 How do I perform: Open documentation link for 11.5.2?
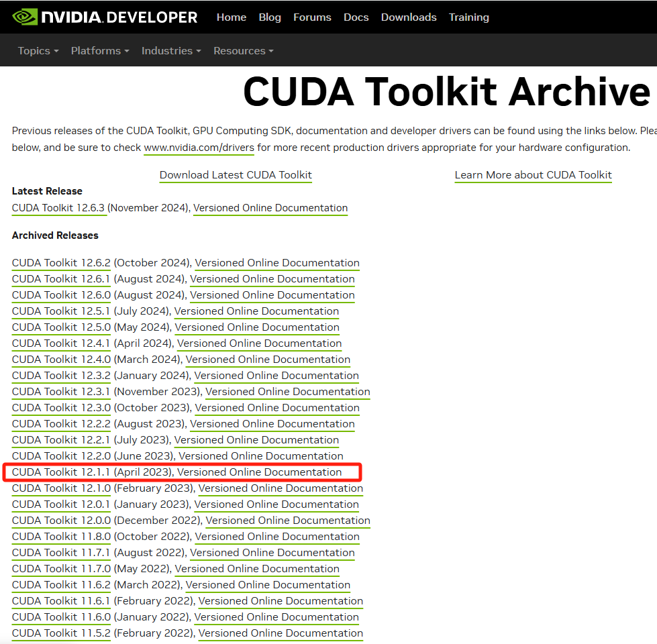coord(281,633)
